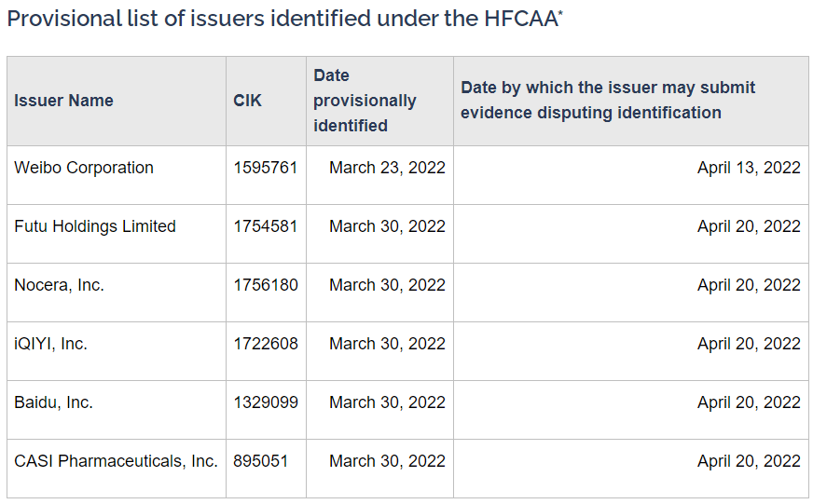Select the Nocera, Inc. cell
The height and width of the screenshot is (504, 813).
point(117,293)
